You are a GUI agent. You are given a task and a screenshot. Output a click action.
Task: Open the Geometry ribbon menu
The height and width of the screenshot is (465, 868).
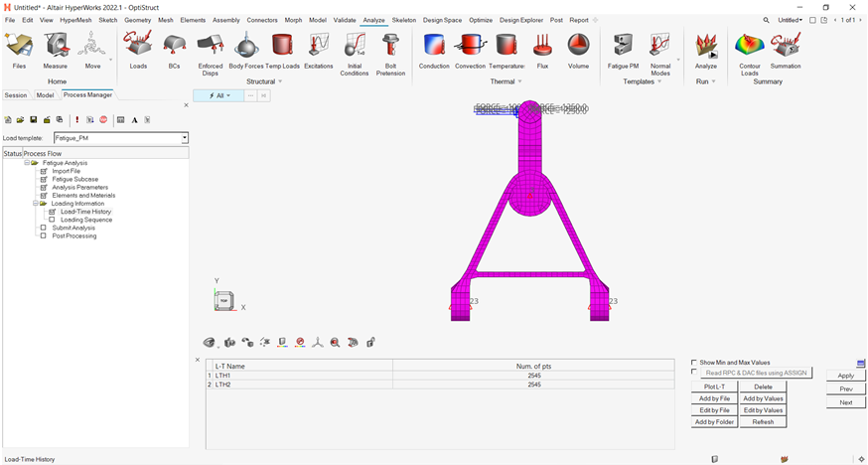coord(137,20)
